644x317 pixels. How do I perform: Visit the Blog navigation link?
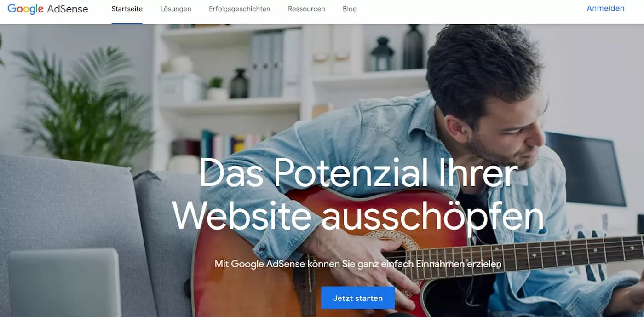[350, 9]
